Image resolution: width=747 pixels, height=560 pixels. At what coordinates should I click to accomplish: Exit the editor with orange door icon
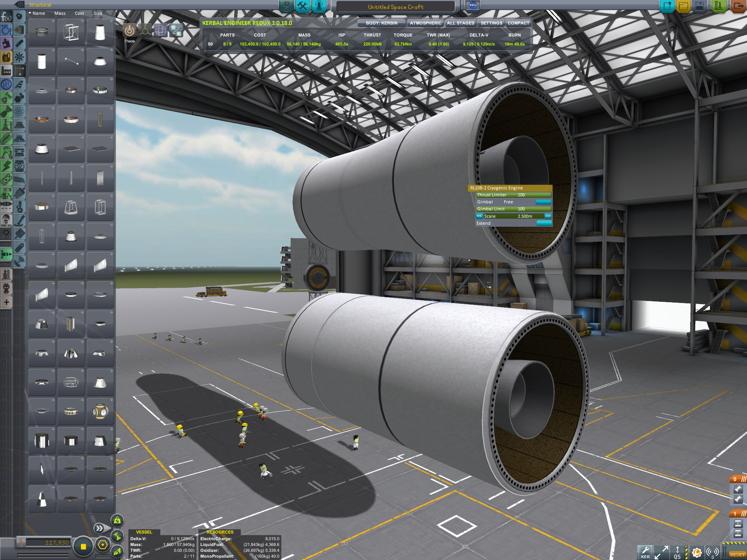click(738, 6)
